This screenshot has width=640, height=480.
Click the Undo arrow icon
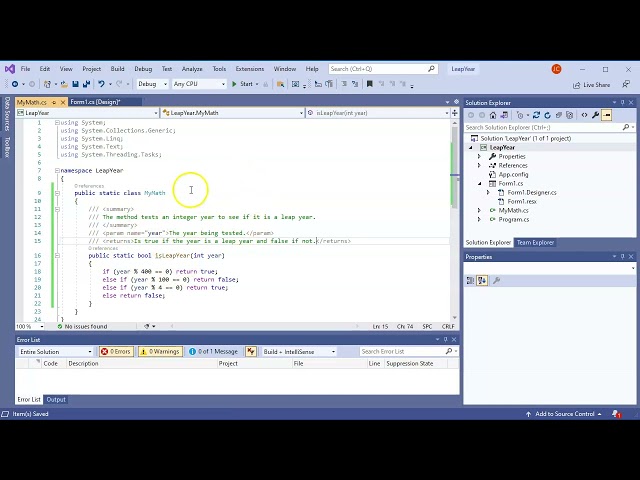pyautogui.click(x=101, y=84)
